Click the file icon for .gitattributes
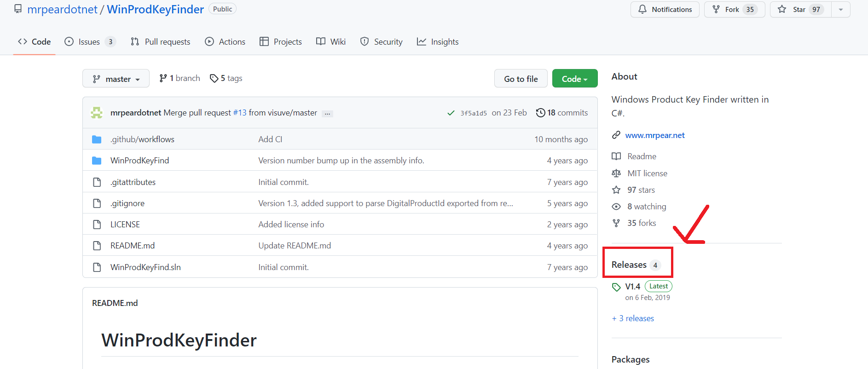Screen dimensions: 868x369 pos(97,182)
